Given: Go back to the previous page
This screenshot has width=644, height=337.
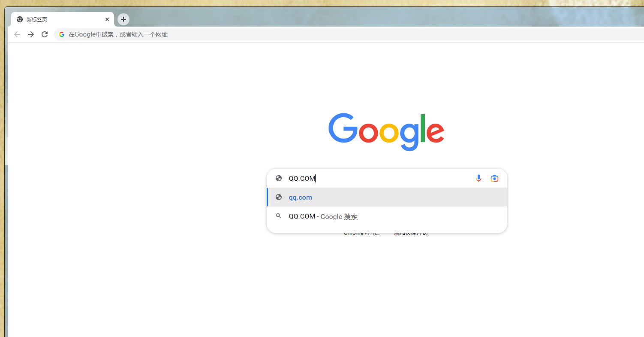Looking at the screenshot, I should [17, 34].
